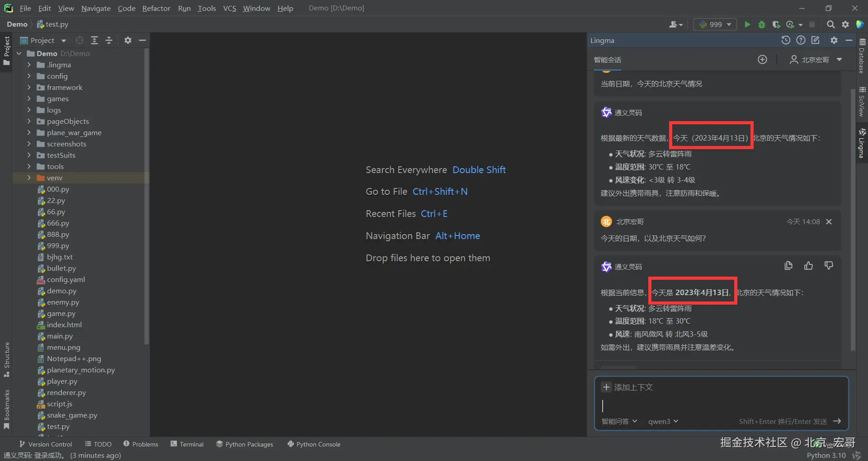Click the Lingma chat scrollbar

tap(853, 219)
